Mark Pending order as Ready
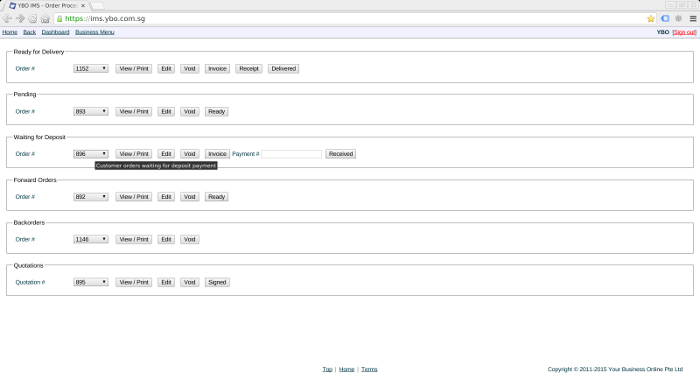Image resolution: width=700 pixels, height=382 pixels. [x=217, y=112]
